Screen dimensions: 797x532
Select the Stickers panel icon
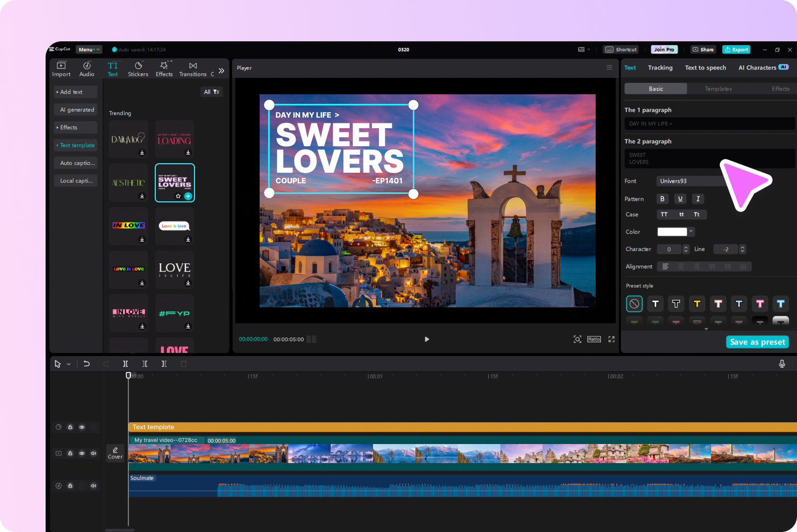138,68
